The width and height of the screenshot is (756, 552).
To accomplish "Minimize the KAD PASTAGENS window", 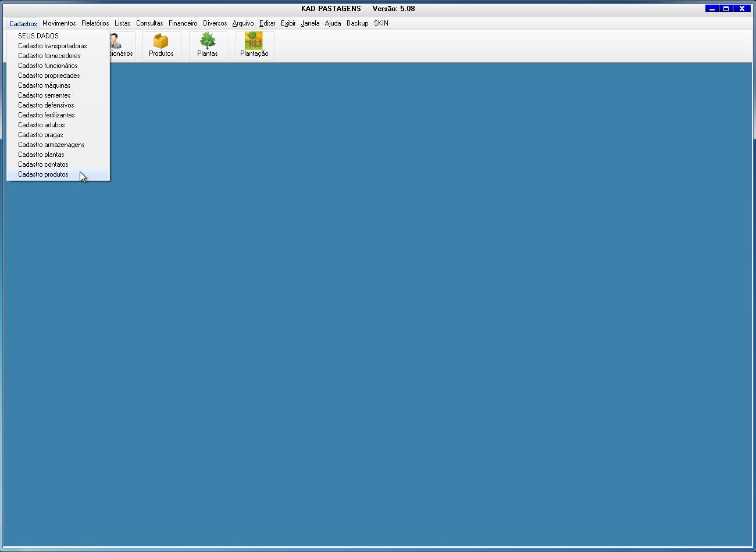I will (712, 9).
